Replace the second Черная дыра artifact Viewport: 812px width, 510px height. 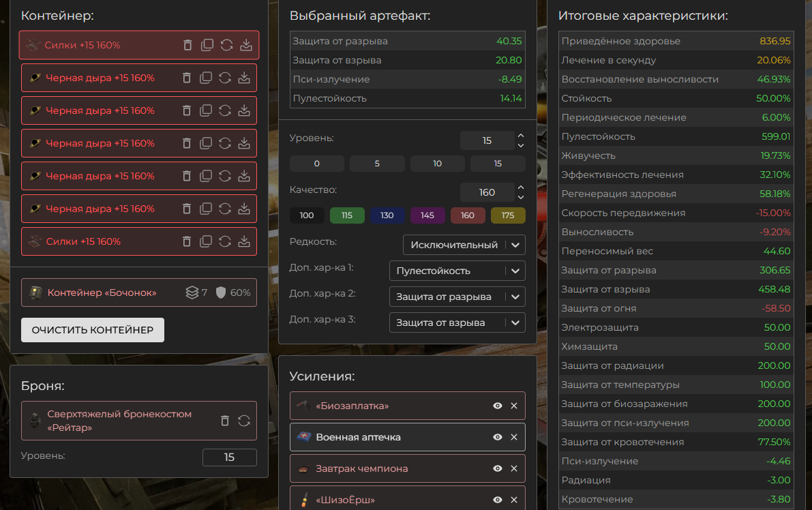point(225,110)
